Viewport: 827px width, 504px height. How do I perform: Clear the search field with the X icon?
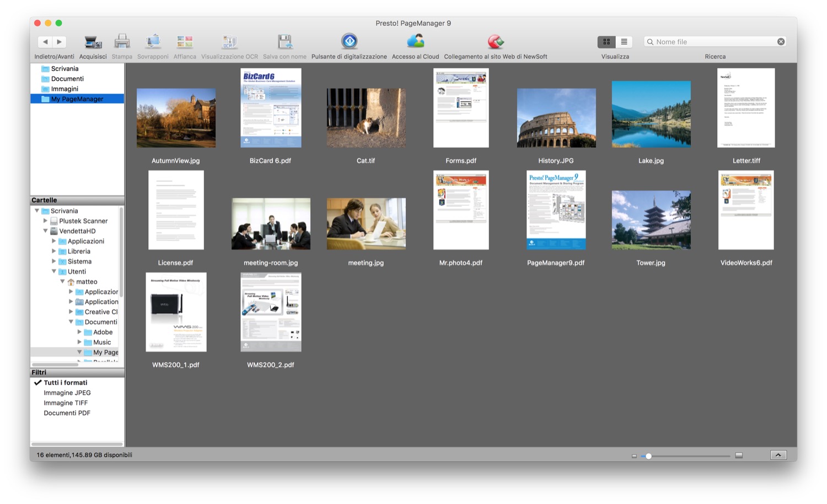pyautogui.click(x=781, y=42)
